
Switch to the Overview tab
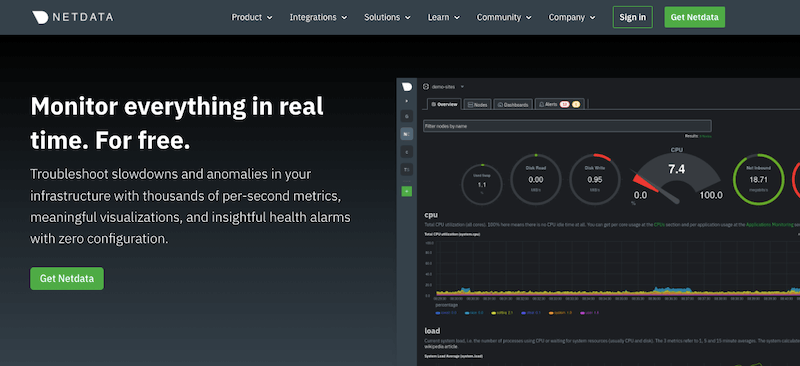[444, 104]
